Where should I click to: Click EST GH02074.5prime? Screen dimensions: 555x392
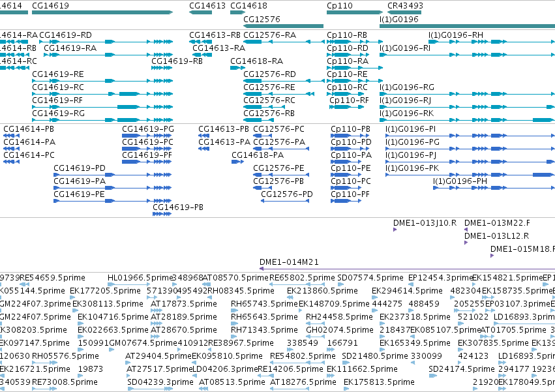coord(316,337)
